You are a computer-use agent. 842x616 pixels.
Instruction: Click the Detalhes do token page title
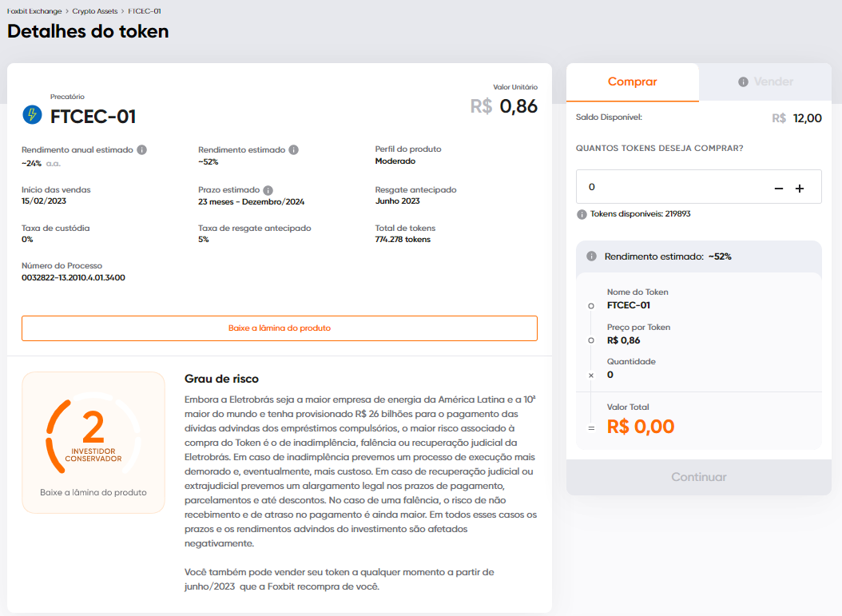(88, 31)
